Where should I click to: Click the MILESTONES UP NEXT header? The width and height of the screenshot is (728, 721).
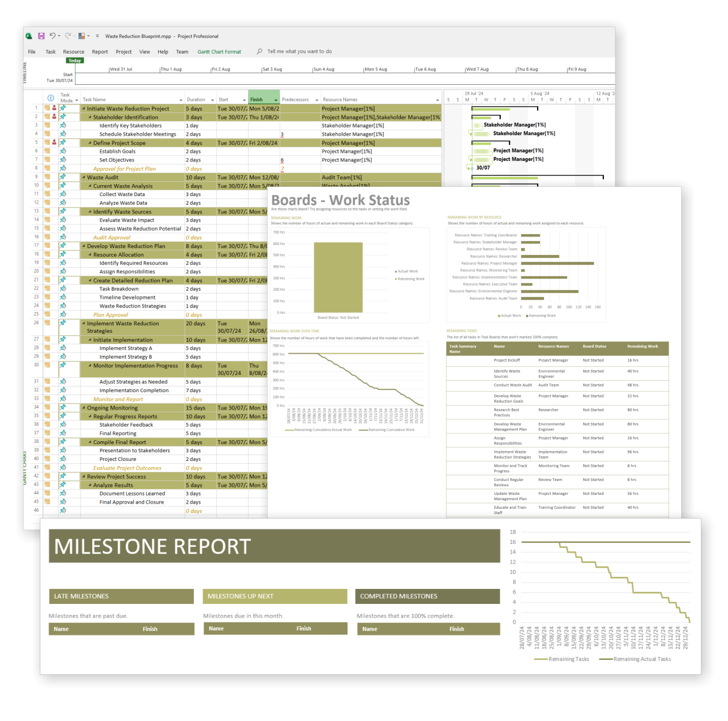[275, 596]
